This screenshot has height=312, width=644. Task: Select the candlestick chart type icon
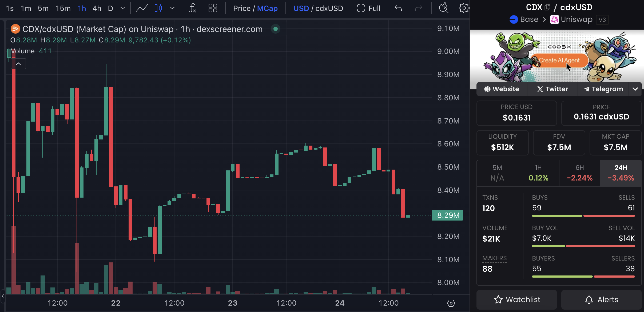tap(158, 8)
